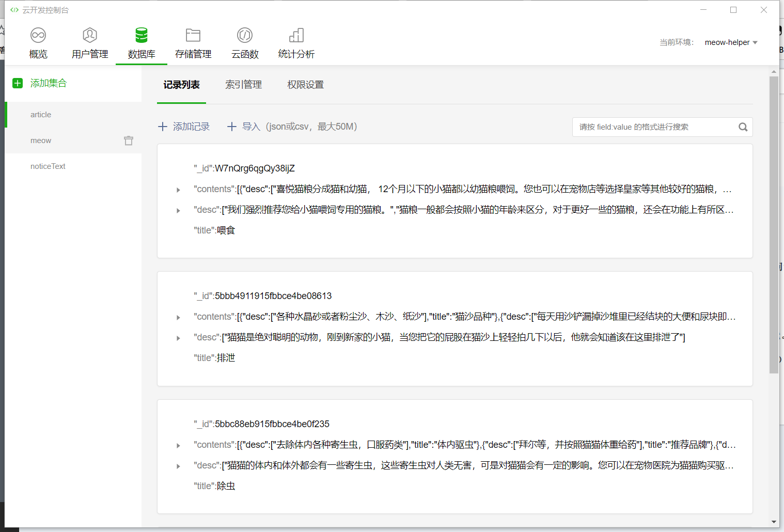
Task: Switch to the 记录列表 tab
Action: click(181, 85)
